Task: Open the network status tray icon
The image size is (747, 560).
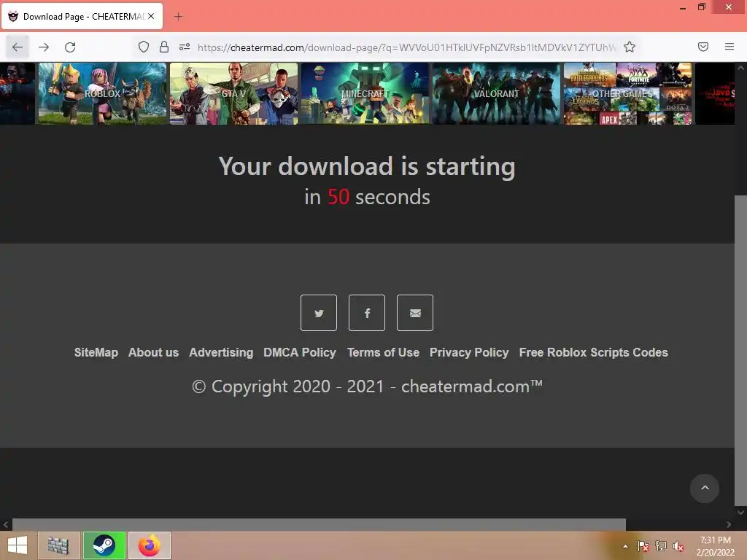Action: click(x=661, y=546)
